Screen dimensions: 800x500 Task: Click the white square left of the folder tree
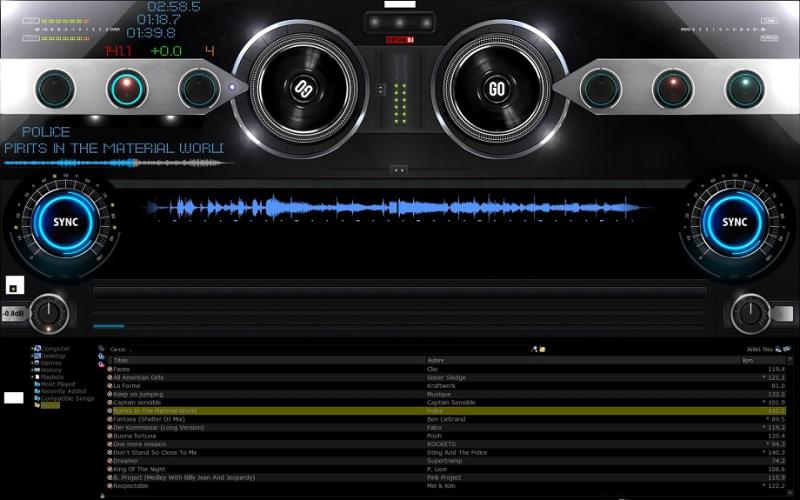click(x=14, y=397)
